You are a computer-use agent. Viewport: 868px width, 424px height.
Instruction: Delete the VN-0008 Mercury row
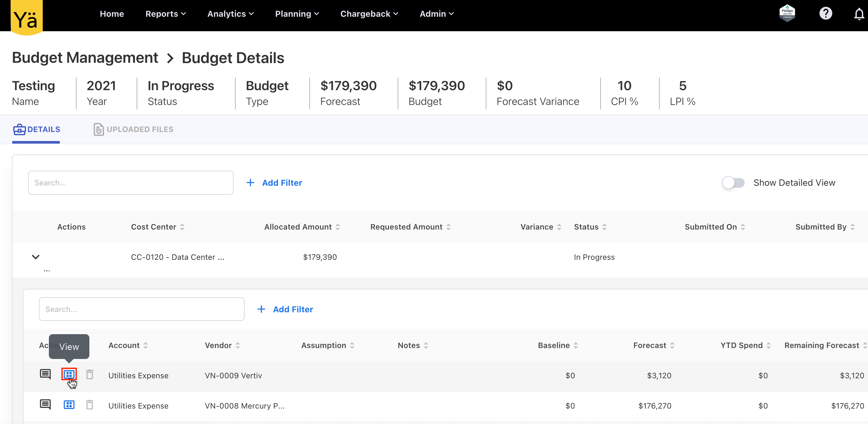coord(90,405)
